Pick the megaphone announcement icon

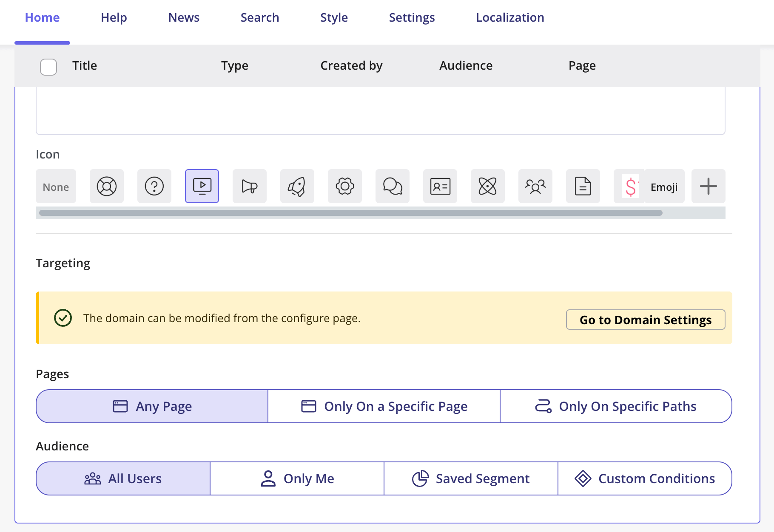[250, 186]
